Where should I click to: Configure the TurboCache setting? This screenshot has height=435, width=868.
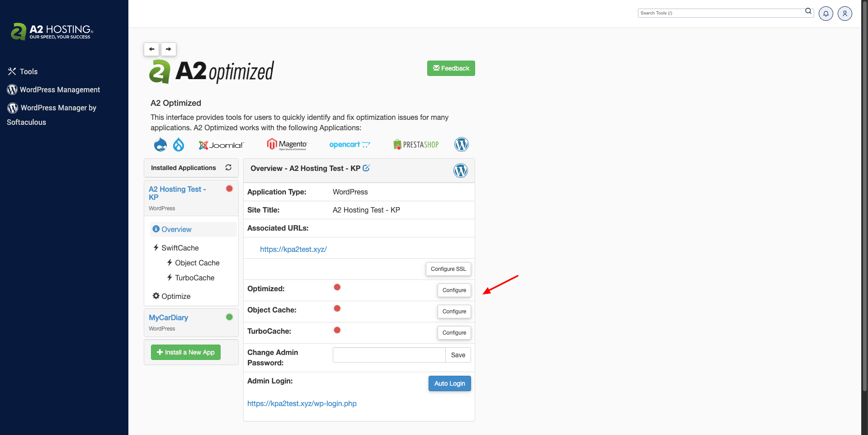(454, 333)
